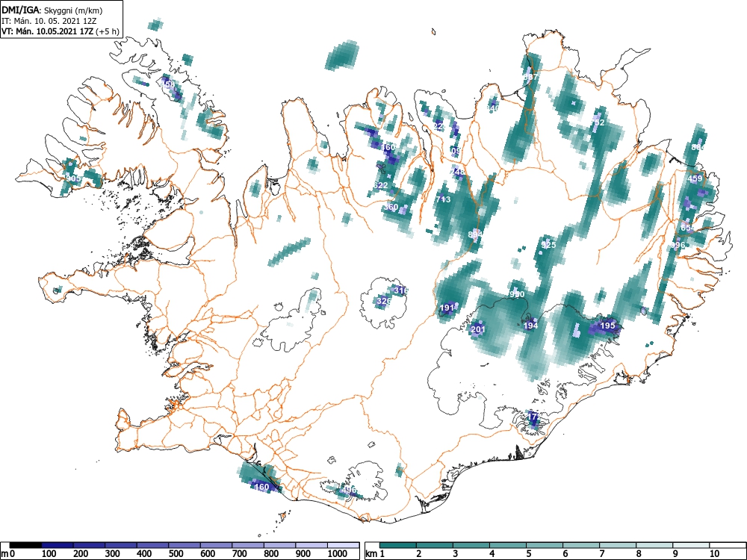The height and width of the screenshot is (560, 747).
Task: Click the '459' value in the east
Action: point(695,178)
